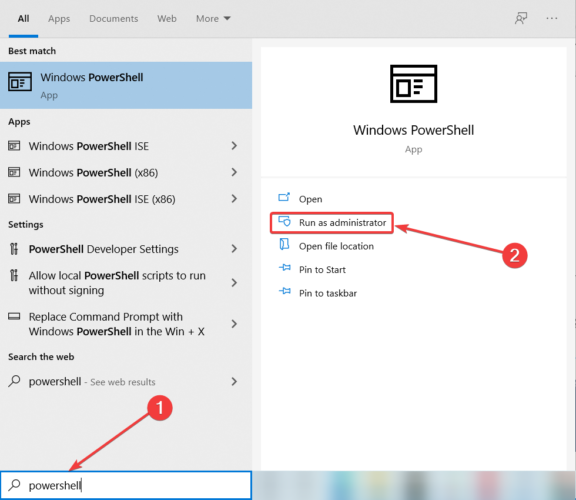Open the Windows PowerShell (x86) result
This screenshot has height=500, width=576.
pyautogui.click(x=126, y=172)
